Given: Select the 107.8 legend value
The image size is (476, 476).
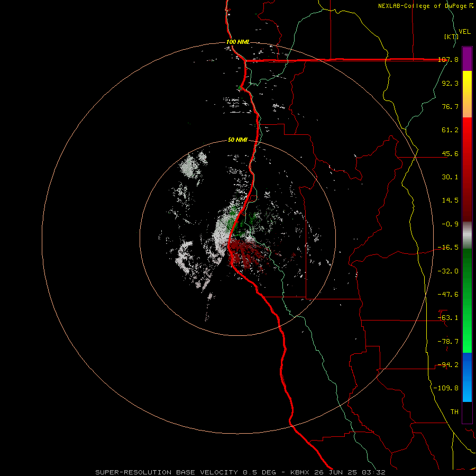Looking at the screenshot, I should pos(448,60).
